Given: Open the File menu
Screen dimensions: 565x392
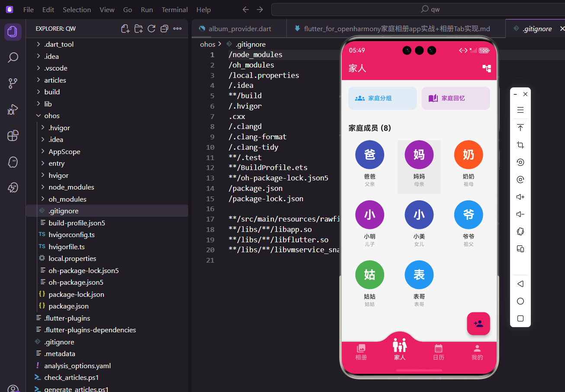Looking at the screenshot, I should 29,10.
